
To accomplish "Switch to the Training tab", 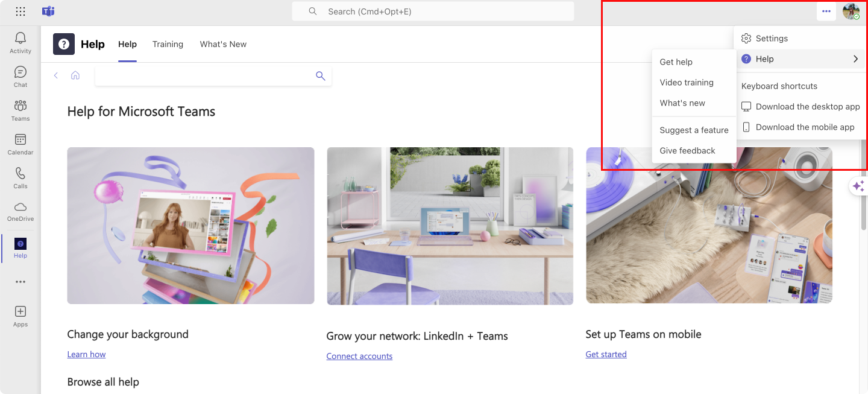I will tap(168, 44).
